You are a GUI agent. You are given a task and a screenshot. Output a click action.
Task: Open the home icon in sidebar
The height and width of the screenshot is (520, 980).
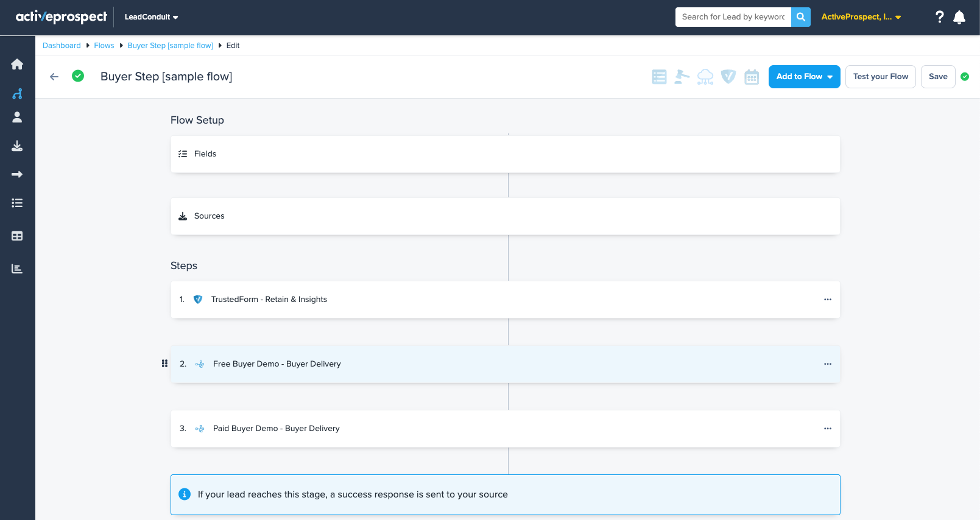17,64
